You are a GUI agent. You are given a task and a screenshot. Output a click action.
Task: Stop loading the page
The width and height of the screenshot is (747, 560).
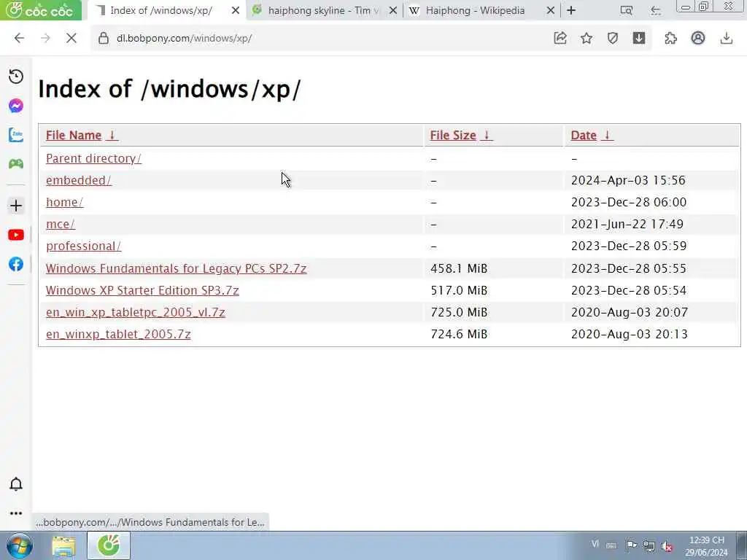coord(71,38)
